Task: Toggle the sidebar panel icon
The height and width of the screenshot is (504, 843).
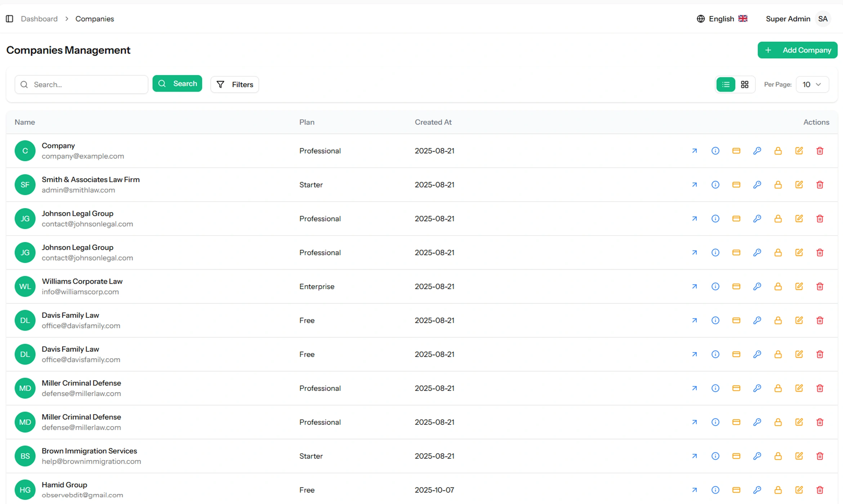Action: coord(10,19)
